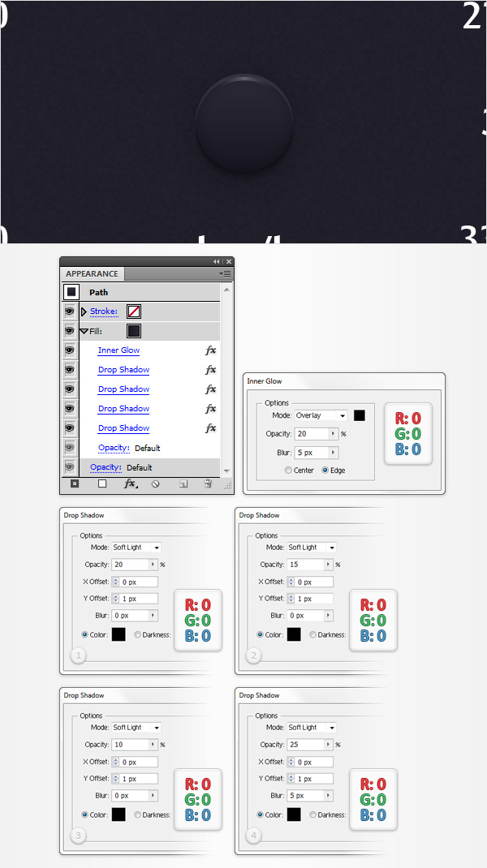Open the topmost Drop Shadow effect link
The height and width of the screenshot is (868, 487).
click(x=123, y=370)
